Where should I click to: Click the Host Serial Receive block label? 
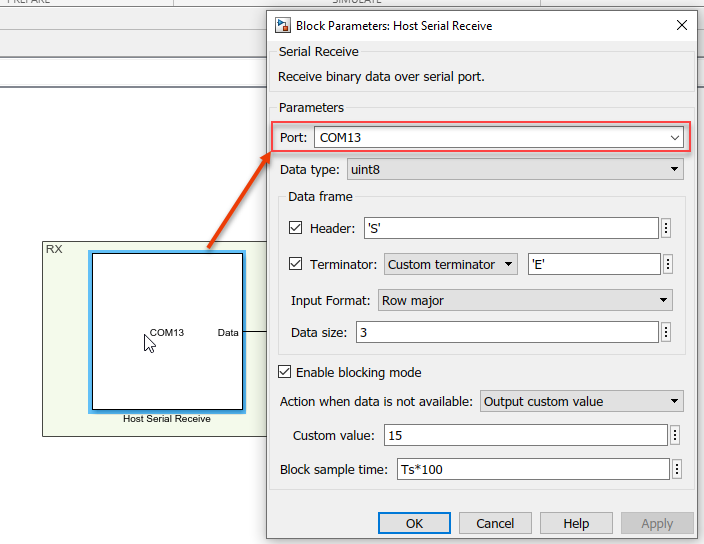167,419
